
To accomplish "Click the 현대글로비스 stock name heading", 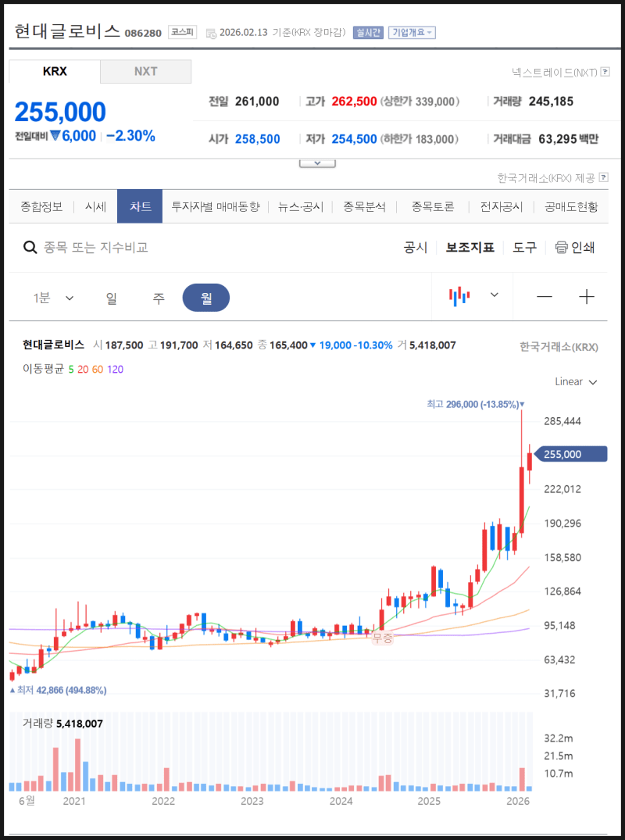I will coord(67,31).
